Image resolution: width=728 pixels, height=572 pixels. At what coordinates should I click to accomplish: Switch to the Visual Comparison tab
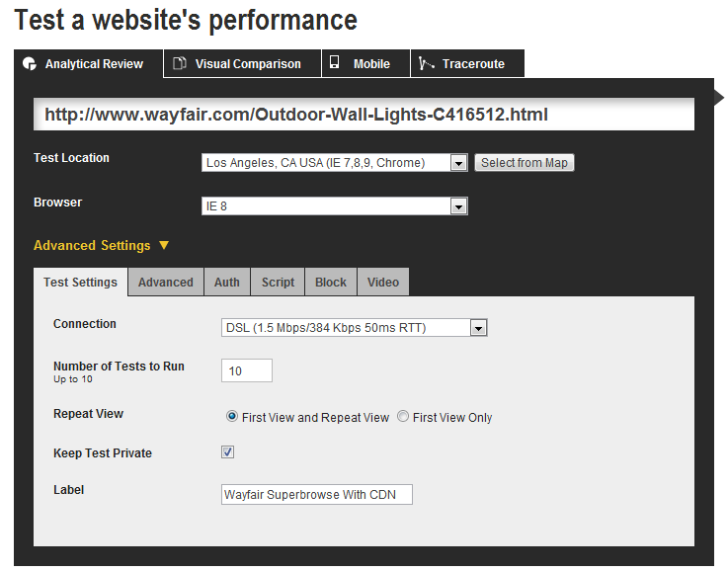click(x=242, y=63)
